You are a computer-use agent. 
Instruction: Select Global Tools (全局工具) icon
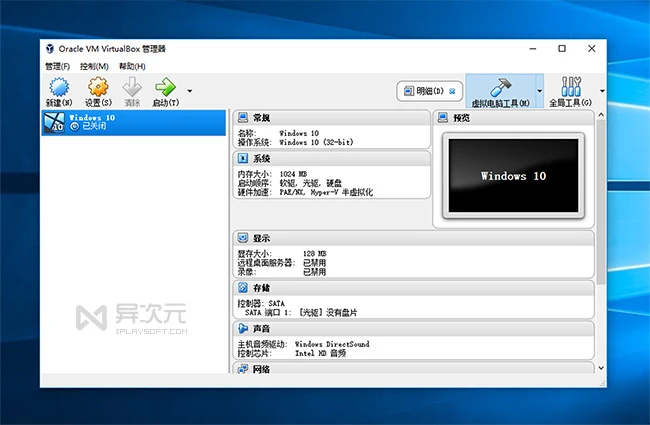point(571,87)
